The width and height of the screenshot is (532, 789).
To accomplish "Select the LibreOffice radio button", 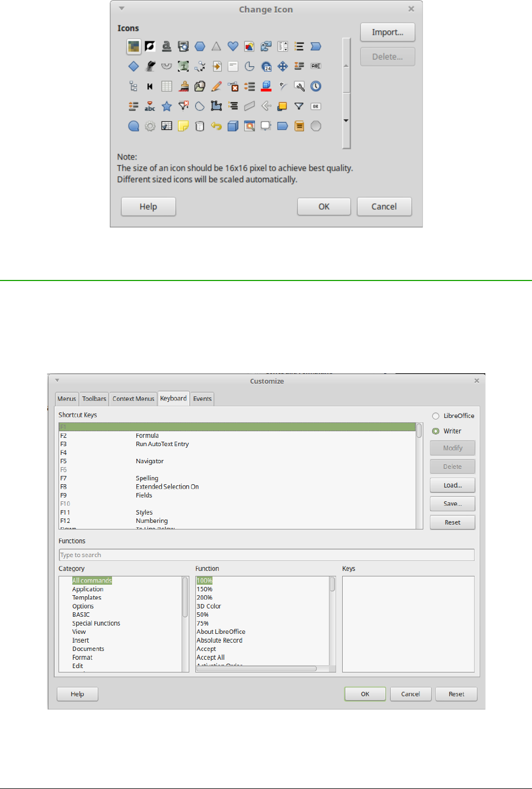I will (436, 416).
